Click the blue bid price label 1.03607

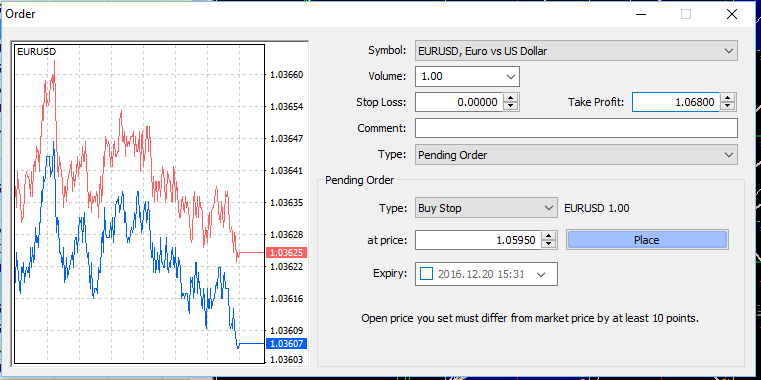(x=286, y=344)
